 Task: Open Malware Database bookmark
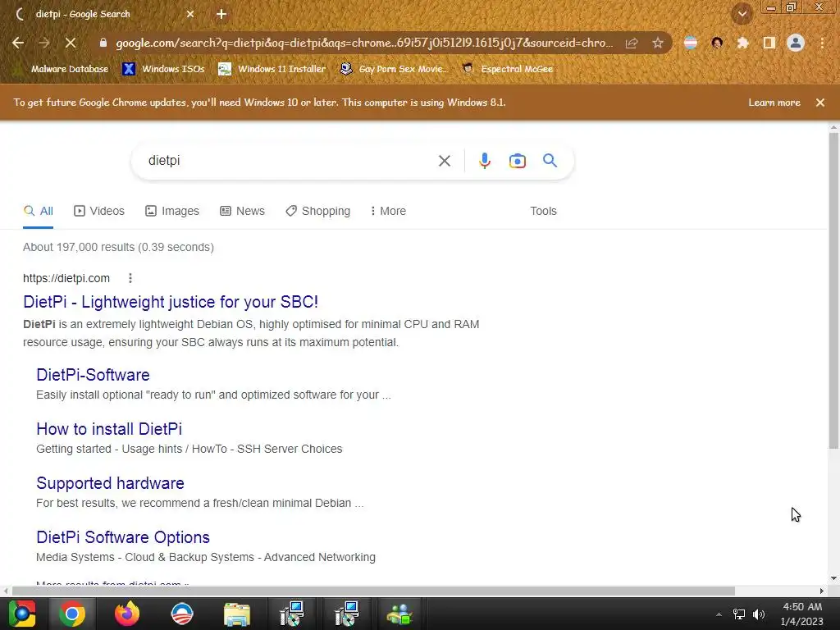pos(63,69)
